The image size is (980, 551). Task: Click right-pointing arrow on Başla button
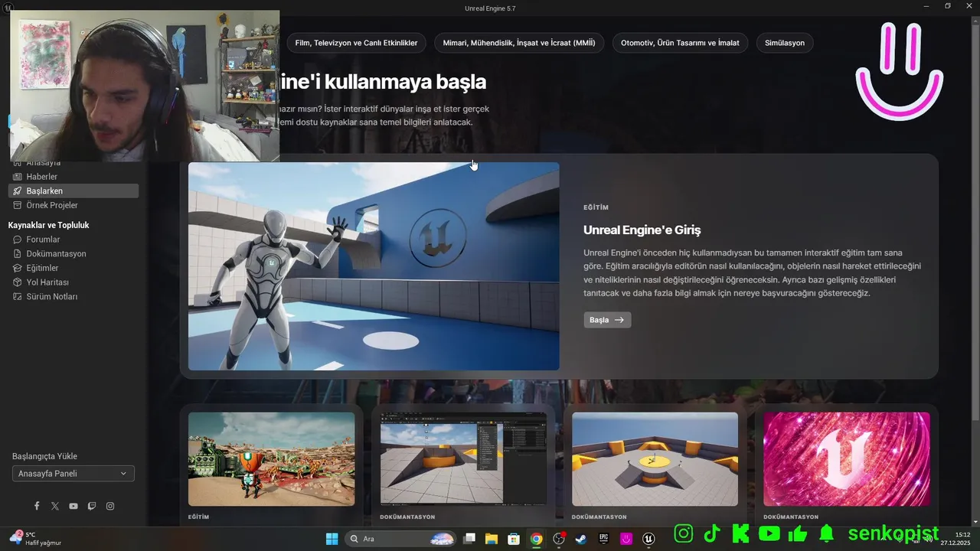[619, 320]
